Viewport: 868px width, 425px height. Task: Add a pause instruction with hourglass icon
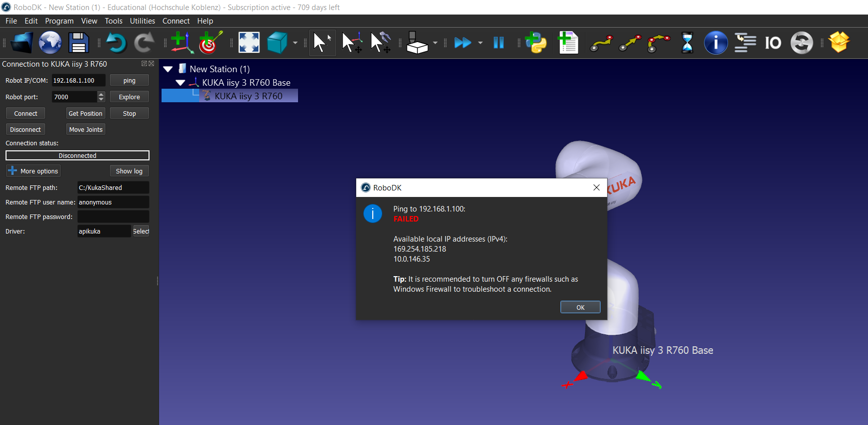point(687,43)
